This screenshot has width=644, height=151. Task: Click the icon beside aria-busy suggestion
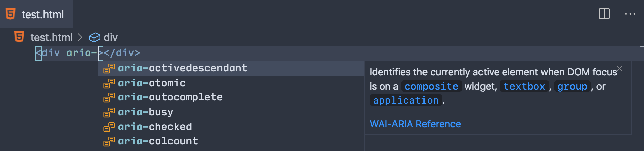point(109,112)
